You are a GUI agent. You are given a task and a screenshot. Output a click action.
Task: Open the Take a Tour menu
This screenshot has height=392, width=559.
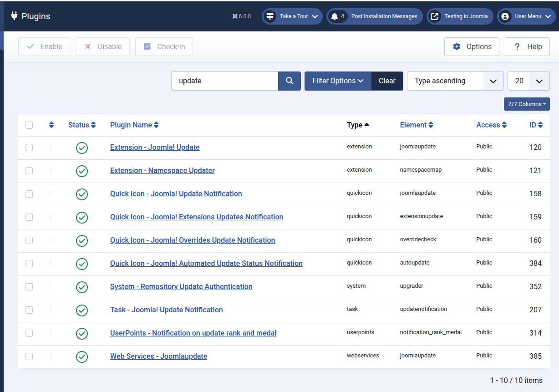coord(292,16)
